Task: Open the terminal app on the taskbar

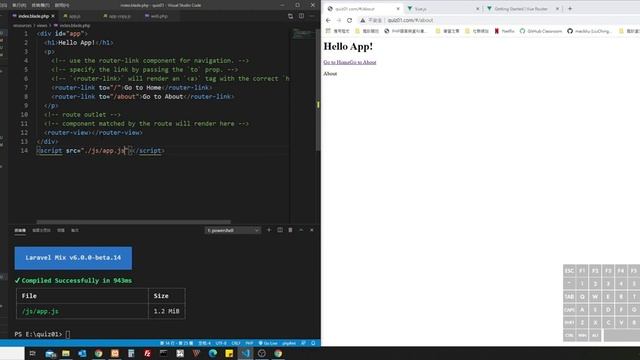Action: (x=164, y=353)
